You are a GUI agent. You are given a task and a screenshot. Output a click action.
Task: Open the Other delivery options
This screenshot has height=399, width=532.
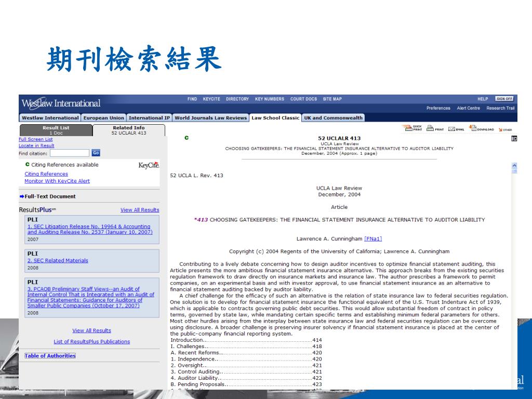[x=505, y=129]
